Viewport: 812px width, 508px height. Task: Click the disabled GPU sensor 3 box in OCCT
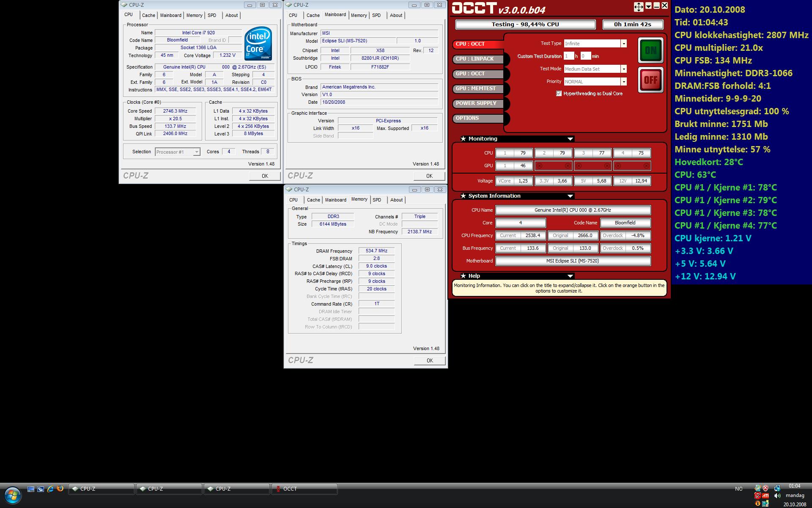tap(593, 166)
